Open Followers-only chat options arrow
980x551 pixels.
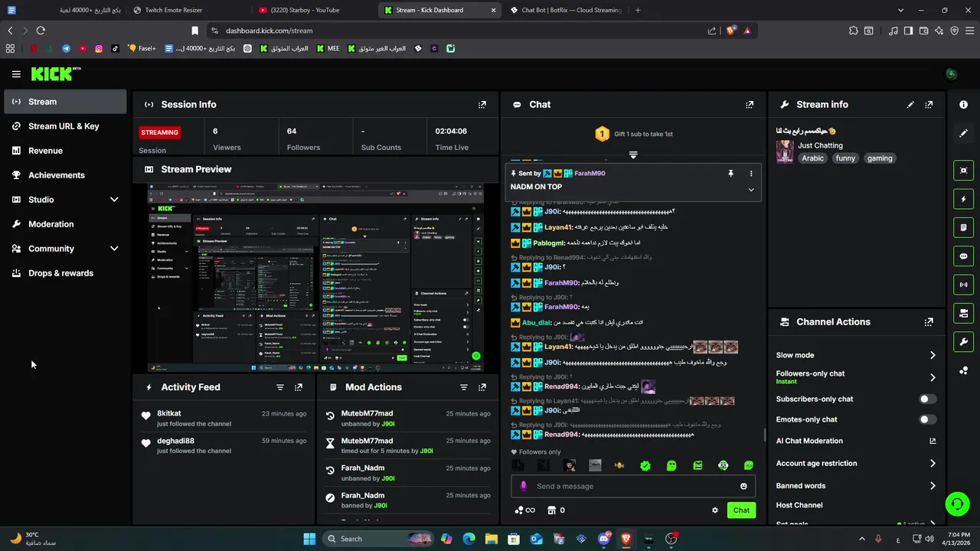pos(933,377)
